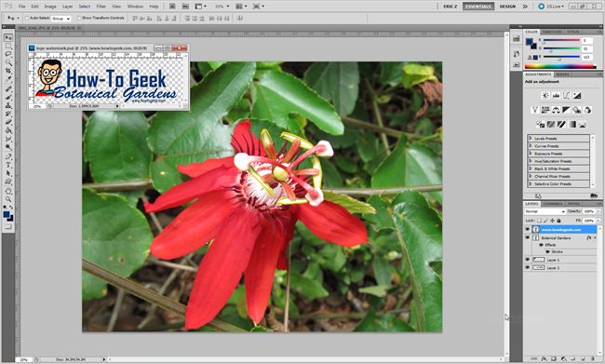Switch to the Channels tab
The height and width of the screenshot is (364, 605).
(x=553, y=204)
